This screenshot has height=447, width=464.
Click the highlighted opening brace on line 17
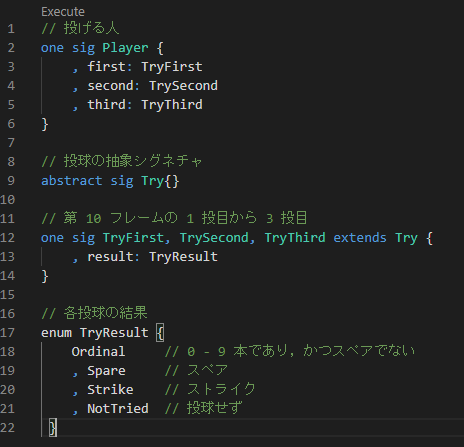point(160,333)
